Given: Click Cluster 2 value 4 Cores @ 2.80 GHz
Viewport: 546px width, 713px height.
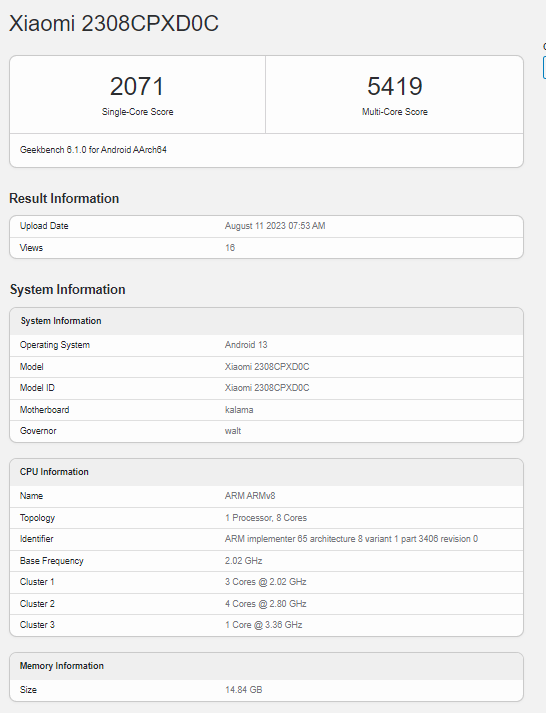Looking at the screenshot, I should coord(265,604).
